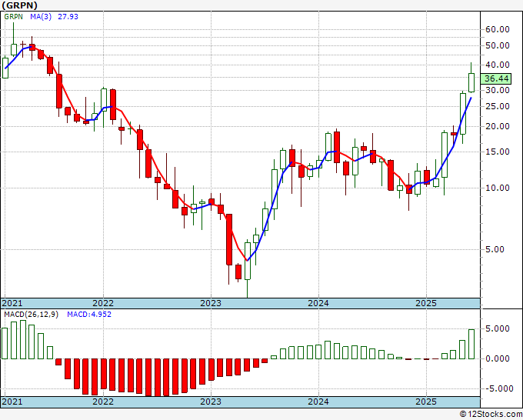Screen dimensions: 523x420
Task: Click the 15.00 price axis label
Action: [498, 152]
